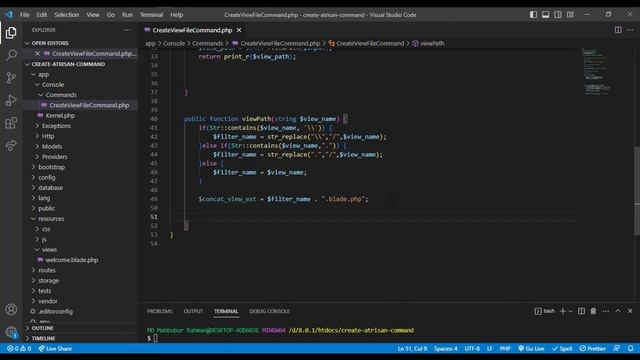Create a new terminal with plus icon
This screenshot has height=360, width=640.
pyautogui.click(x=562, y=311)
